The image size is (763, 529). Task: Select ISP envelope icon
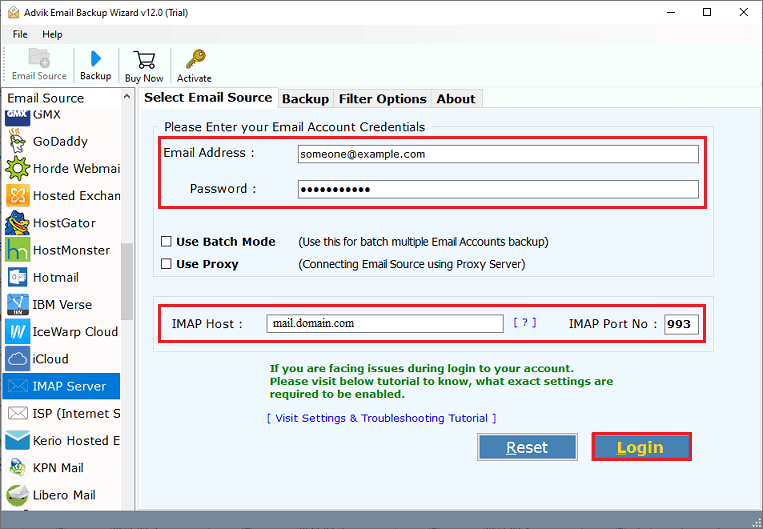point(18,414)
